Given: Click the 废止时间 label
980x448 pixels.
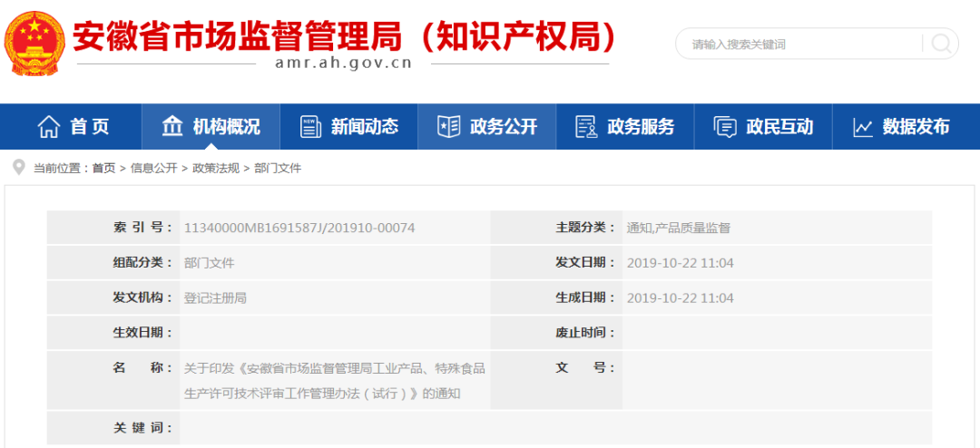Looking at the screenshot, I should (585, 333).
